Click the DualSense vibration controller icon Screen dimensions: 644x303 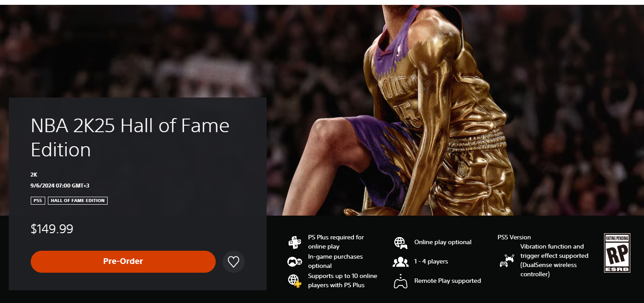507,261
